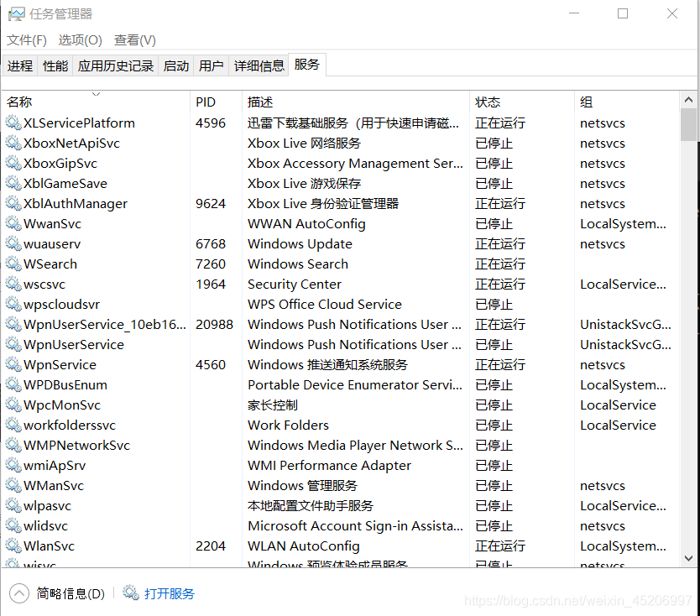The image size is (700, 616).
Task: Sort services by PID column header
Action: click(216, 102)
